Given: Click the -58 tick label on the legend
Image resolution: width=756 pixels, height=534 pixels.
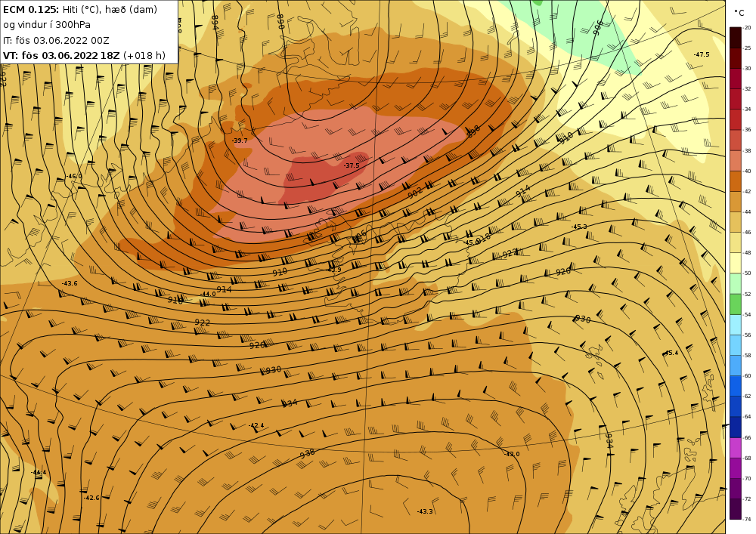Looking at the screenshot, I should point(747,355).
